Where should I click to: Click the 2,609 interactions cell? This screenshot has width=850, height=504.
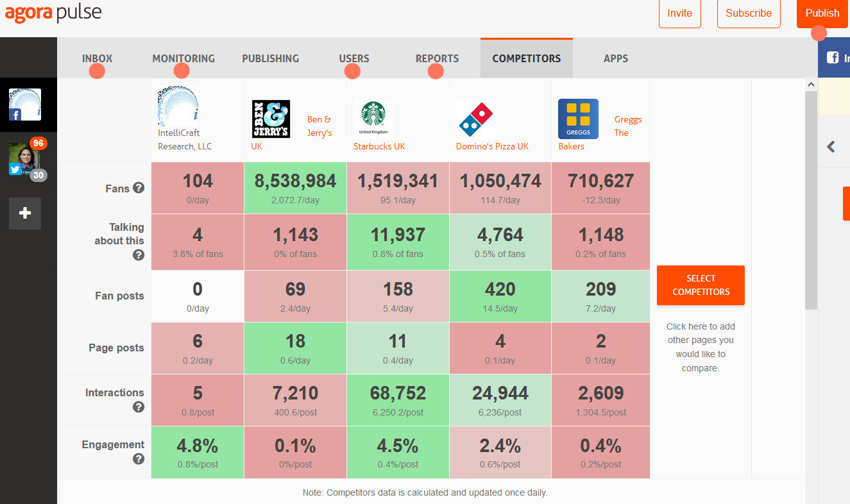[600, 400]
